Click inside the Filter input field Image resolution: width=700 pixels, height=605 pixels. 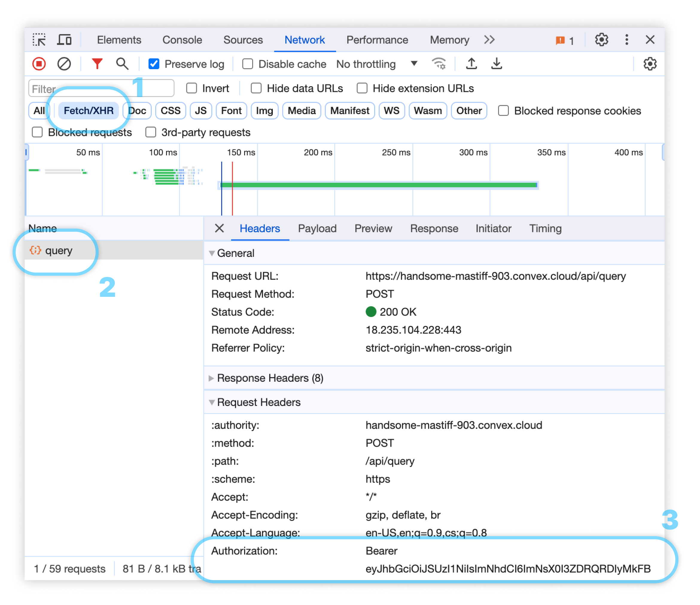click(x=84, y=88)
